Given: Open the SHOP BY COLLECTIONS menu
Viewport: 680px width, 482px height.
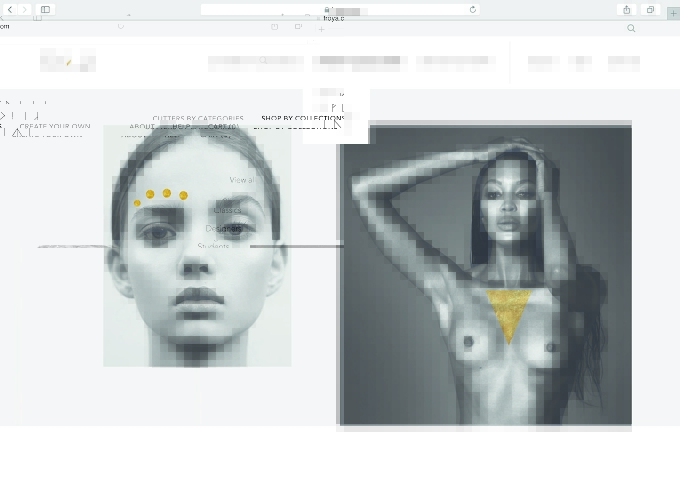Looking at the screenshot, I should 303,118.
